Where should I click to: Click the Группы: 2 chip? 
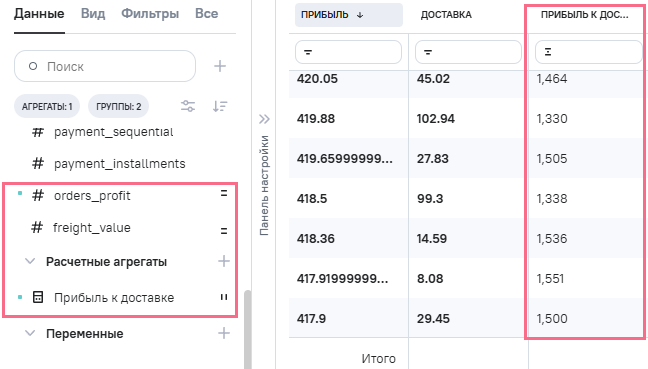click(119, 107)
